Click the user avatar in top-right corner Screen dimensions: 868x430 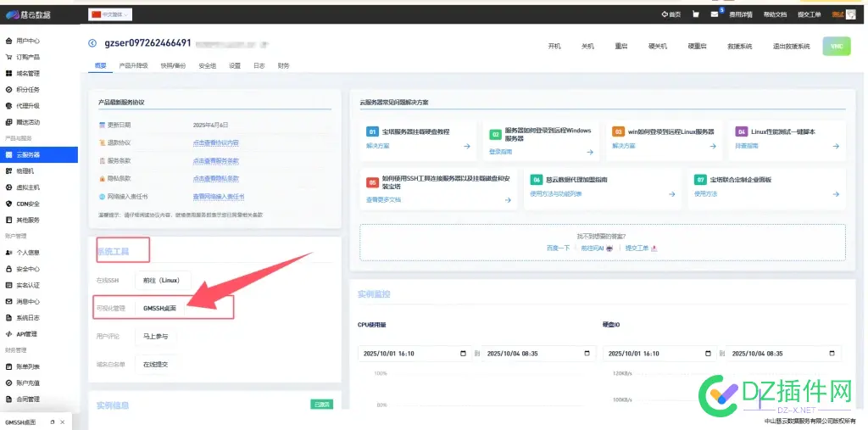point(851,14)
